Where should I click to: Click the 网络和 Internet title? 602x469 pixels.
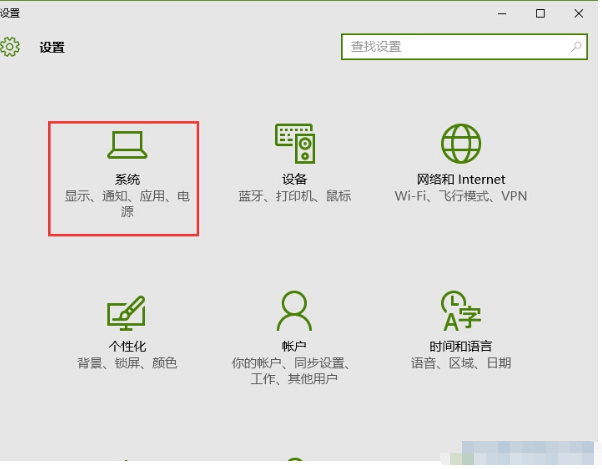coord(461,179)
